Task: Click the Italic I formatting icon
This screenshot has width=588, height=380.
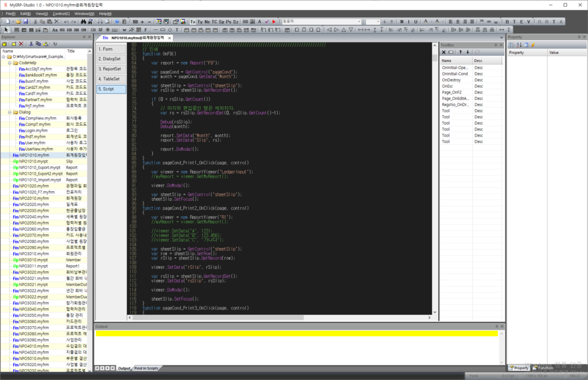Action: point(409,22)
